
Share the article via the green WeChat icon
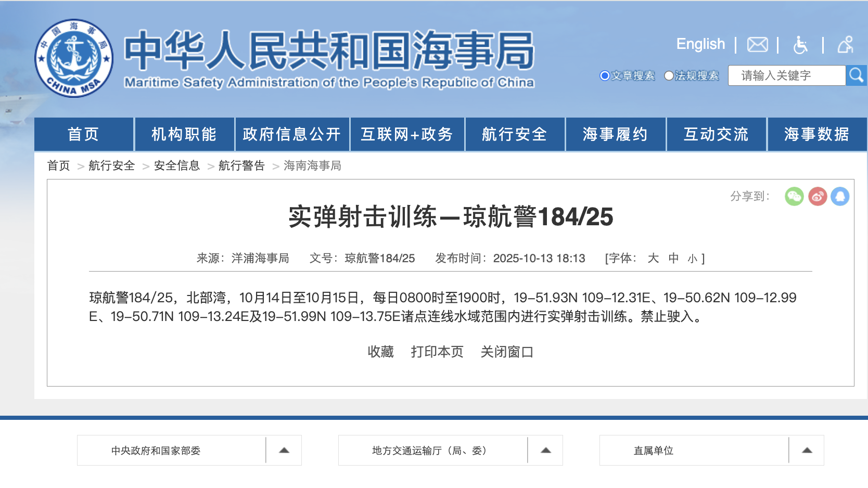(x=794, y=197)
